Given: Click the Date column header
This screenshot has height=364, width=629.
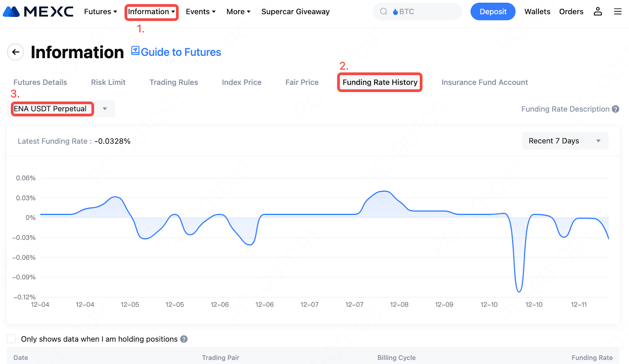Looking at the screenshot, I should coord(21,358).
